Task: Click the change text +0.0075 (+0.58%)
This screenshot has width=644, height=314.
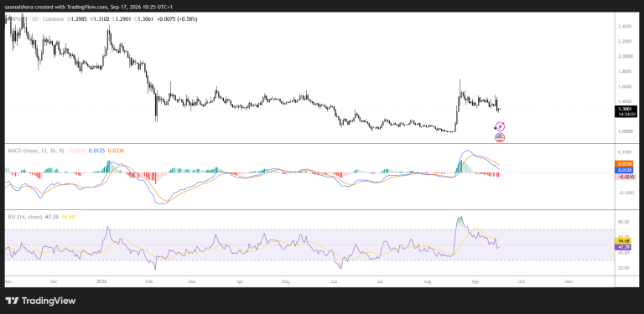Action: (x=178, y=19)
